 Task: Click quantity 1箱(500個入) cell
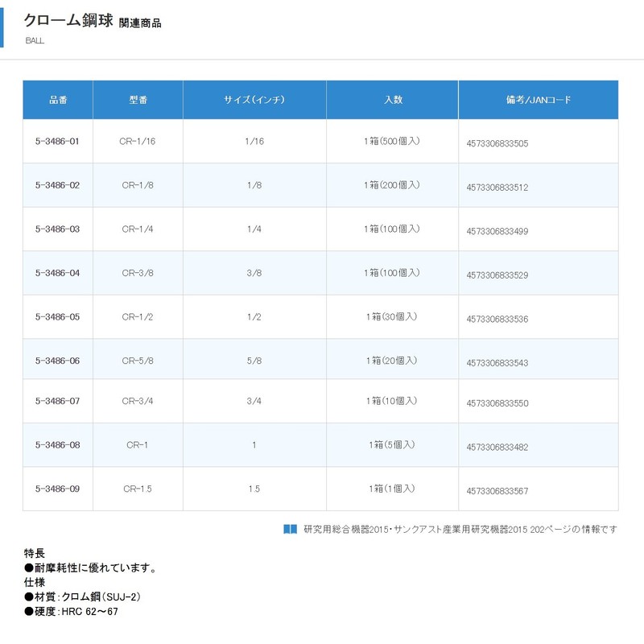392,142
